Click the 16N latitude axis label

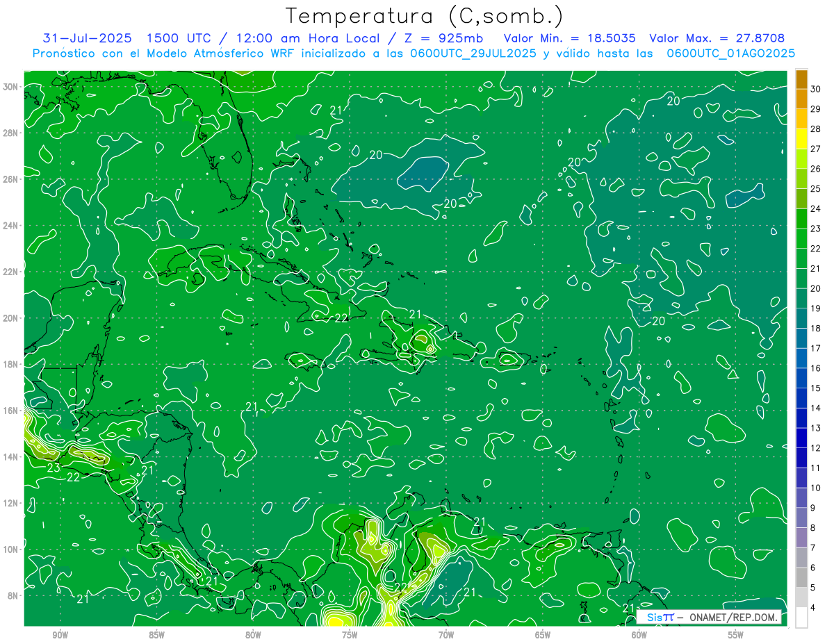[x=10, y=410]
